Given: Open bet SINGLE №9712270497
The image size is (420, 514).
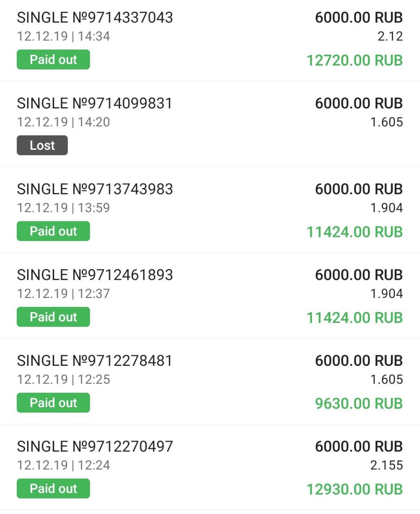Looking at the screenshot, I should [95, 447].
